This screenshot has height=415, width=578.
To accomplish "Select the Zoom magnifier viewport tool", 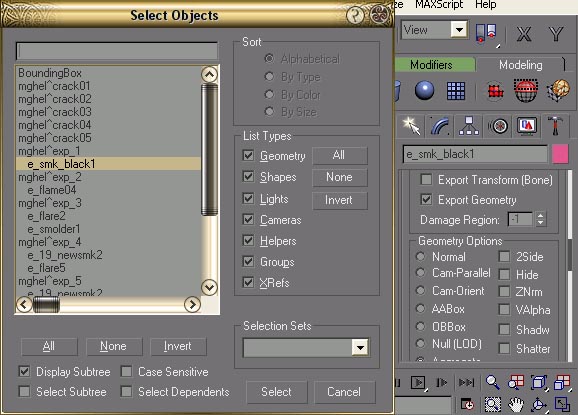I will [492, 383].
